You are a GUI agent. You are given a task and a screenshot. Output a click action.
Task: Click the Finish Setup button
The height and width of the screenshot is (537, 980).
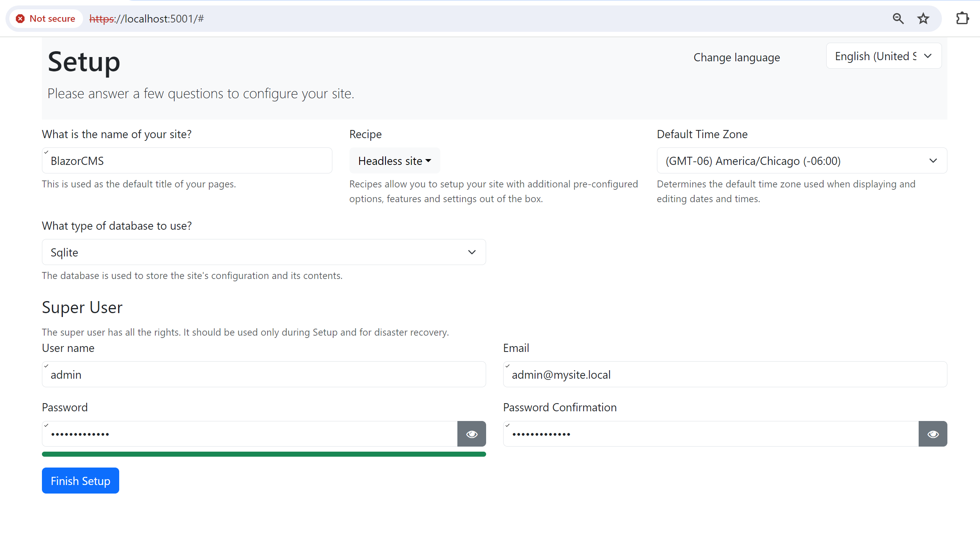(x=80, y=481)
